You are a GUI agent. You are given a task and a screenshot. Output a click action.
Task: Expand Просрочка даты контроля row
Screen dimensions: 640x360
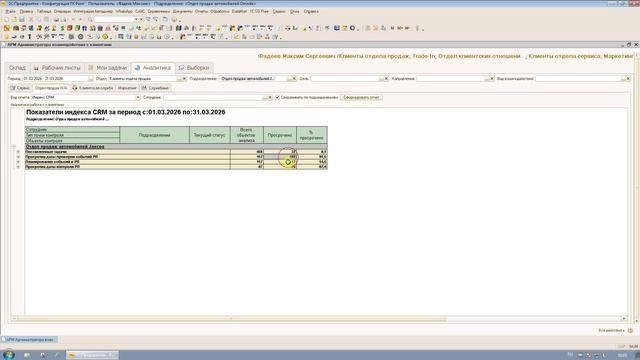point(18,167)
